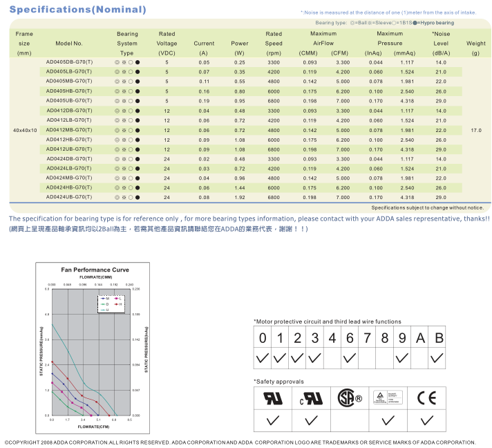Select model 'AD0405LB-G70(T)'
Image resolution: width=492 pixels, height=448 pixels.
[x=69, y=72]
